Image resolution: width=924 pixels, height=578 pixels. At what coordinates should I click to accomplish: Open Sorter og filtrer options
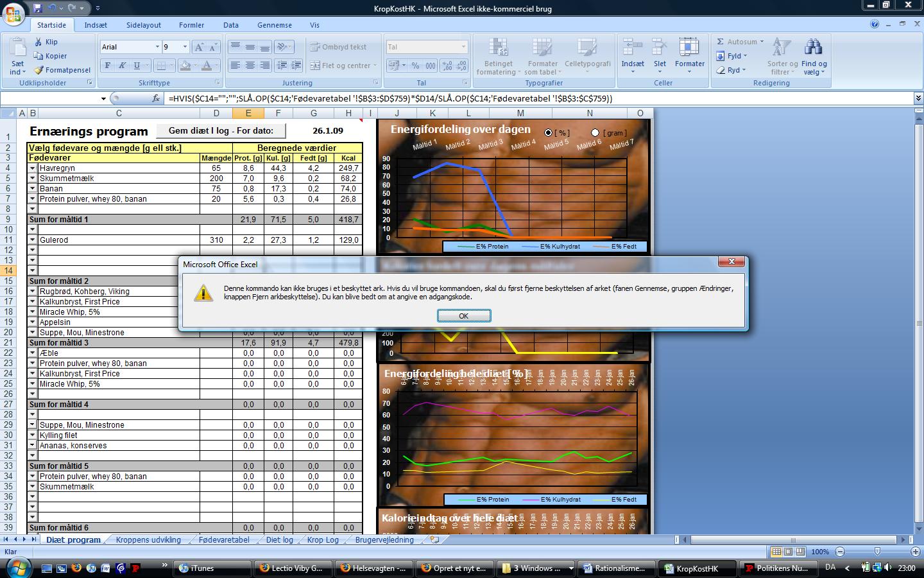[x=782, y=56]
